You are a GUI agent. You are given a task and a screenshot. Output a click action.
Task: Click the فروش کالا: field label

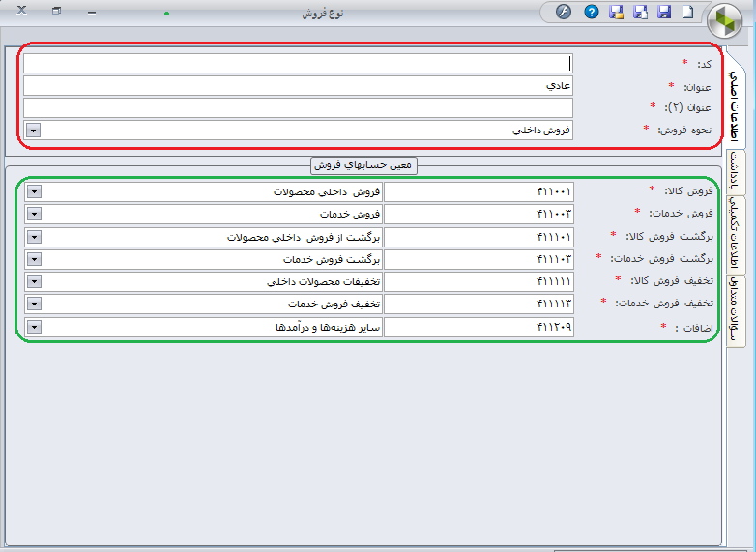688,191
